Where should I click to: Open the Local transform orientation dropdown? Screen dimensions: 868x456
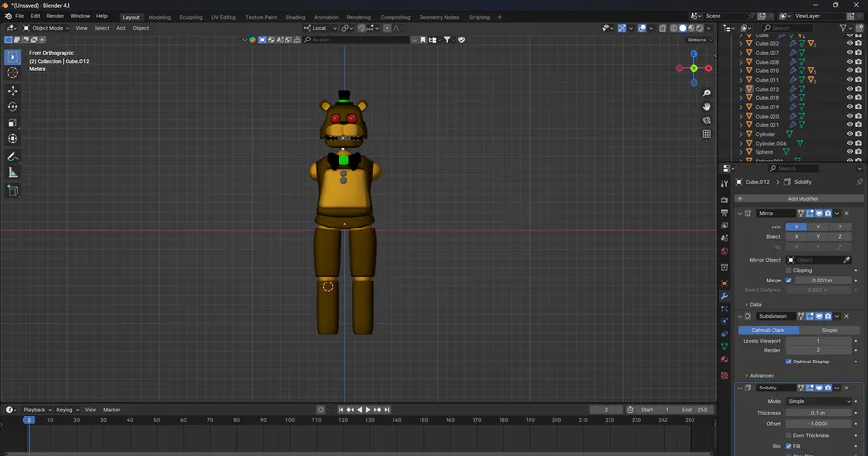tap(320, 28)
